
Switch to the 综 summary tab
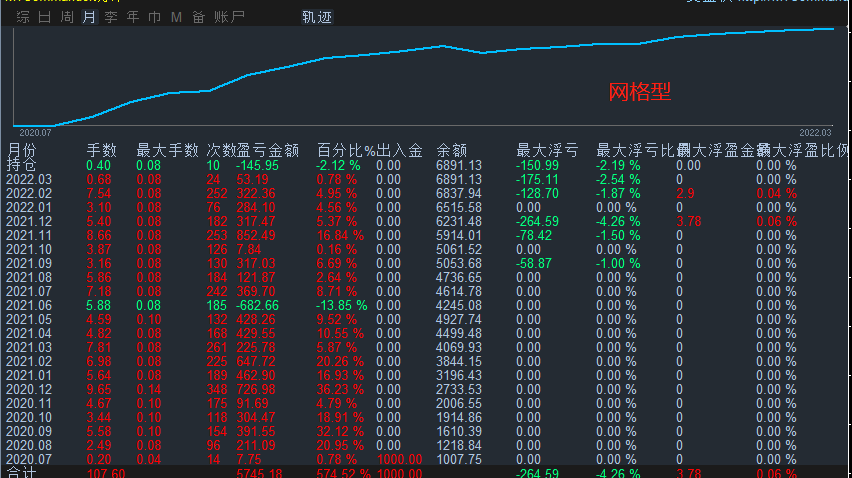click(23, 17)
